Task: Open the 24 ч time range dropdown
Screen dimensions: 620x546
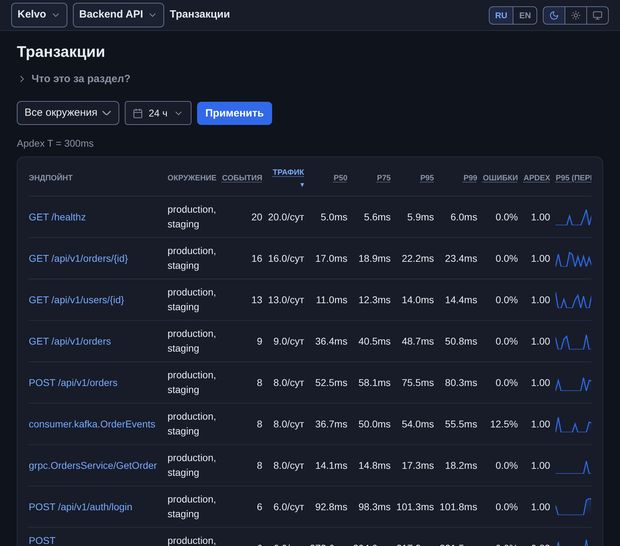Action: [x=158, y=113]
